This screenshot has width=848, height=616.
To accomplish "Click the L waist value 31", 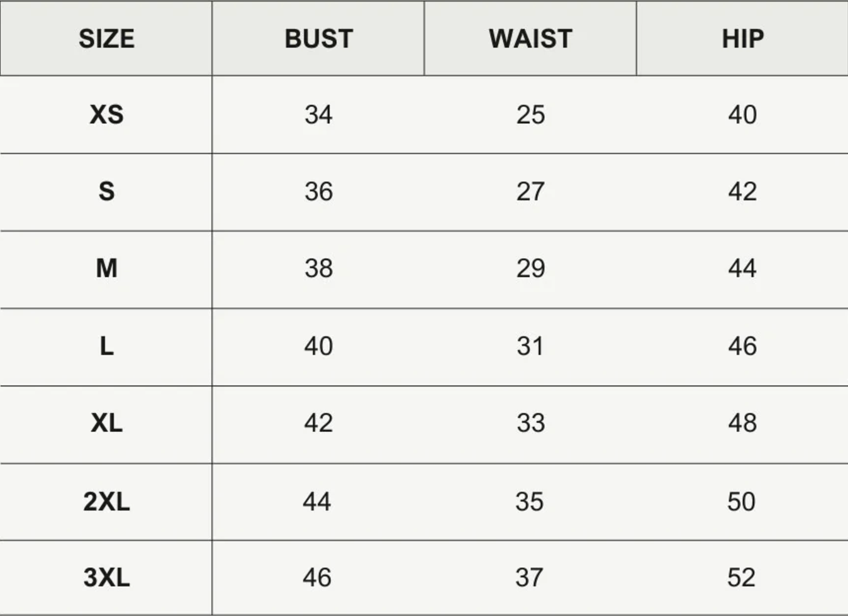I will coord(530,346).
